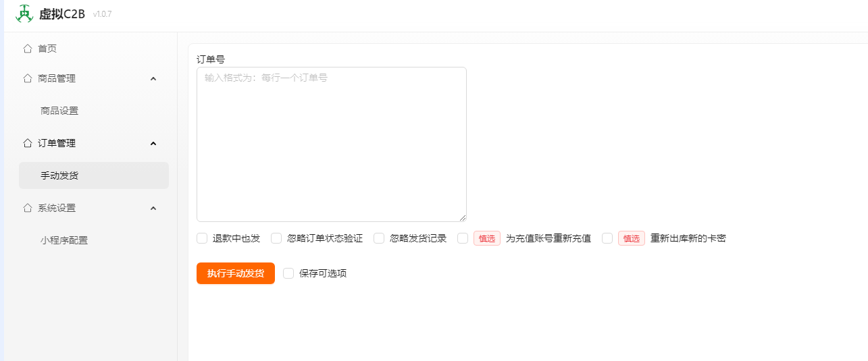Collapse the 系统设置 section chevron
The image size is (868, 361).
click(x=153, y=208)
